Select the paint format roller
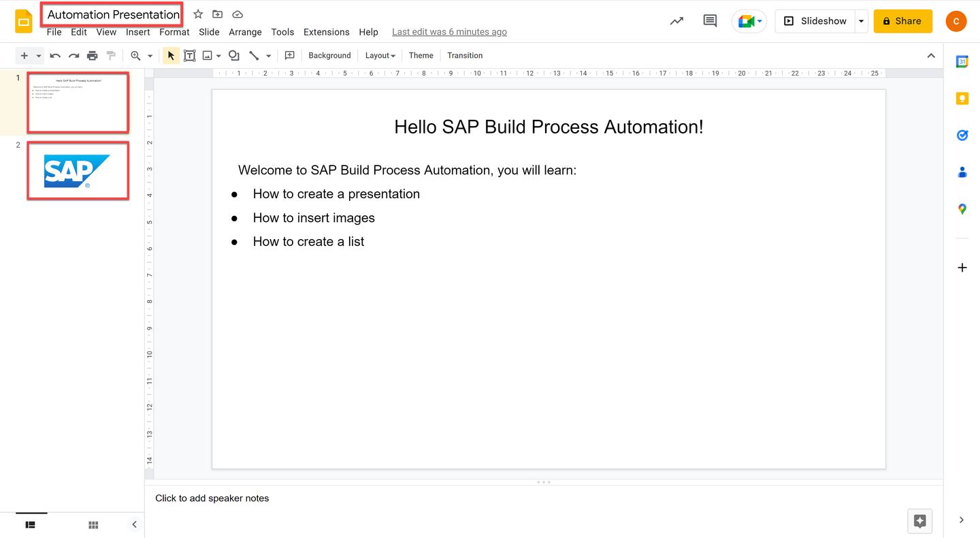The image size is (980, 538). pos(111,56)
